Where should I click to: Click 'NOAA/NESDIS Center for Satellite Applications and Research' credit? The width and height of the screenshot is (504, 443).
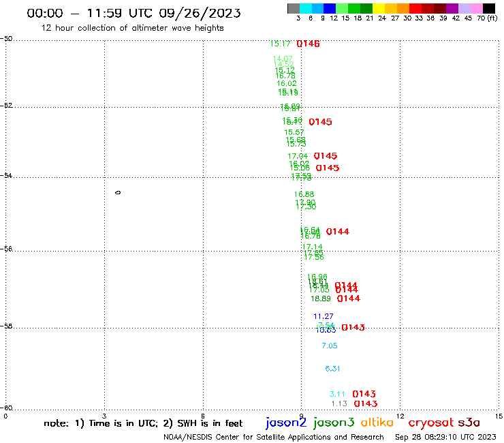click(x=274, y=438)
